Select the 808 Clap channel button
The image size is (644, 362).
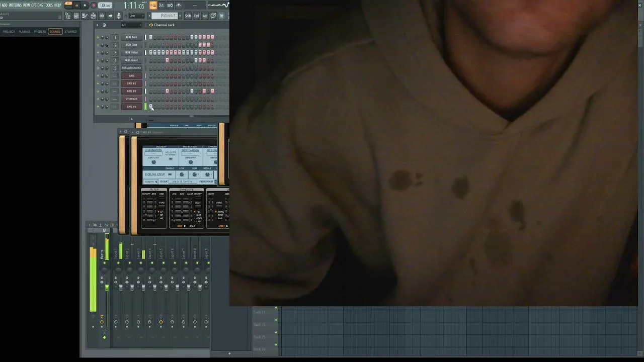(131, 45)
